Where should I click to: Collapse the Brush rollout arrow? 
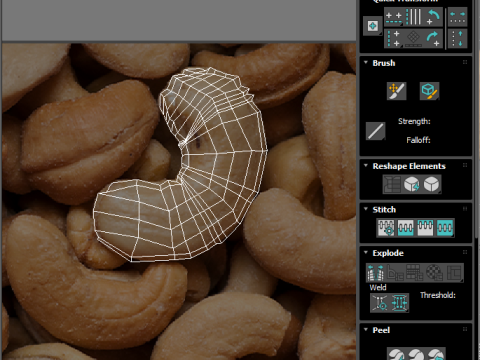(366, 62)
